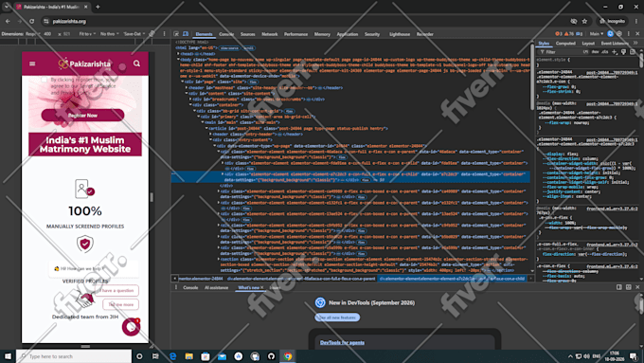The height and width of the screenshot is (363, 644).
Task: Switch to the Network tab
Action: (269, 34)
